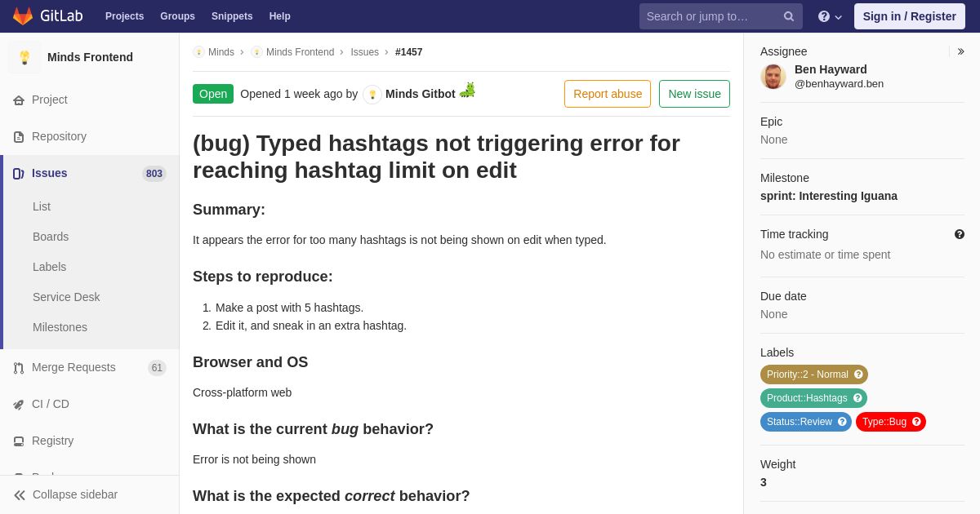Screen dimensions: 980x514
Task: Click the #1457 breadcrumb
Action: [409, 52]
